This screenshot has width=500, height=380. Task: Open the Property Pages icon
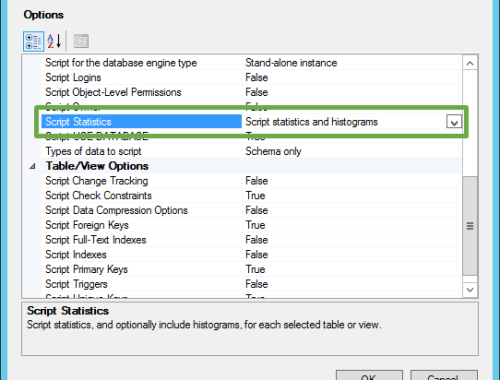click(81, 41)
